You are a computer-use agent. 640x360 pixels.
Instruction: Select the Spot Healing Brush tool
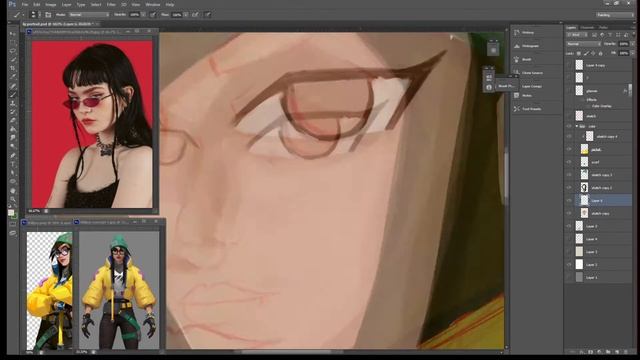pos(13,86)
